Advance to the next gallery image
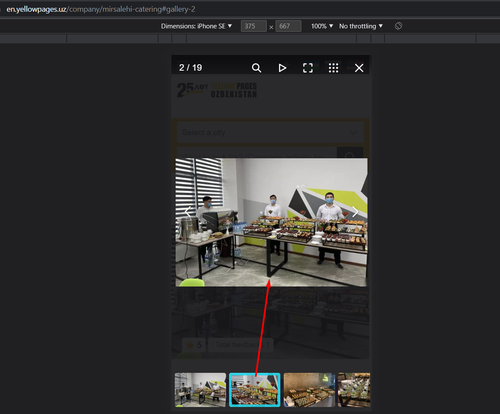The width and height of the screenshot is (500, 414). pyautogui.click(x=355, y=212)
